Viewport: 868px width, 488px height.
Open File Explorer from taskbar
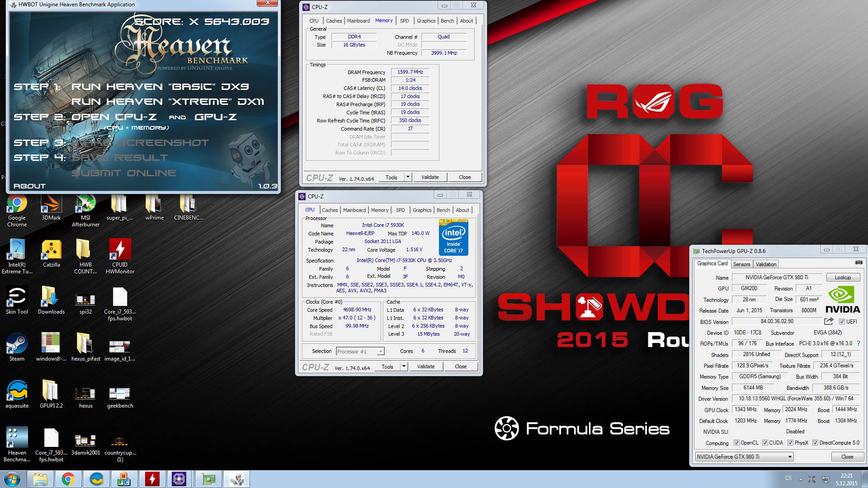(40, 479)
